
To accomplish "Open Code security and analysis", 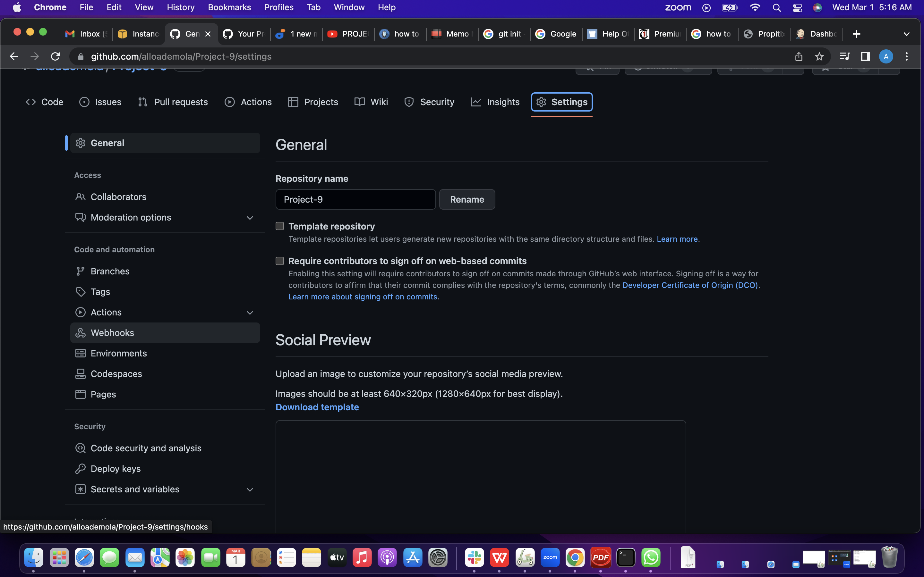I will [x=146, y=448].
